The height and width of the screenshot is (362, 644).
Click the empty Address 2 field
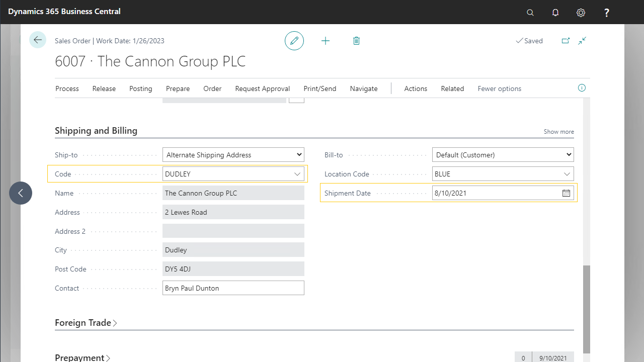(x=233, y=231)
